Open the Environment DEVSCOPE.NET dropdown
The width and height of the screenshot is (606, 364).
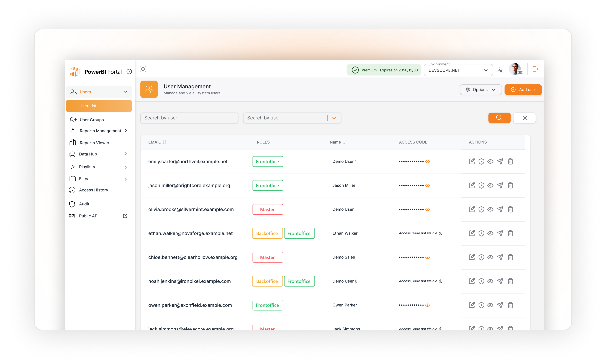click(458, 70)
